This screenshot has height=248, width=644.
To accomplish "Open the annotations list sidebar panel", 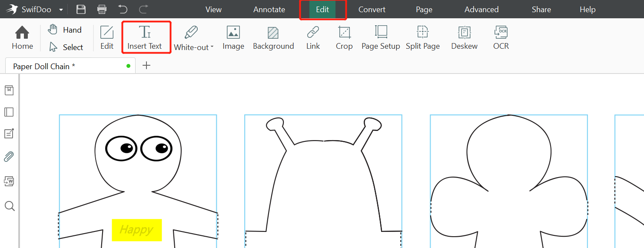I will coord(9,134).
